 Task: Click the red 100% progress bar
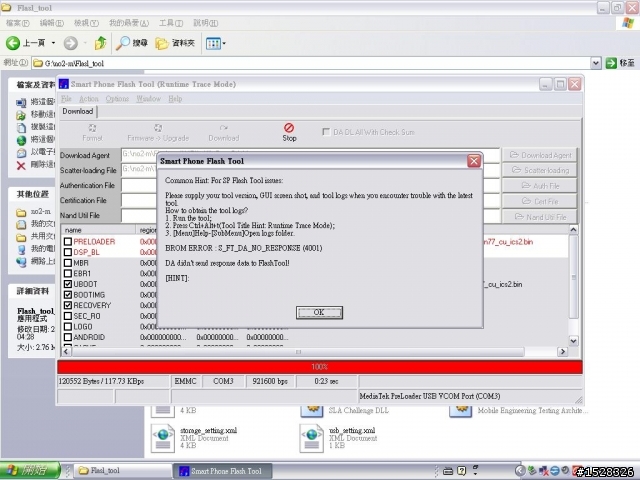(320, 367)
